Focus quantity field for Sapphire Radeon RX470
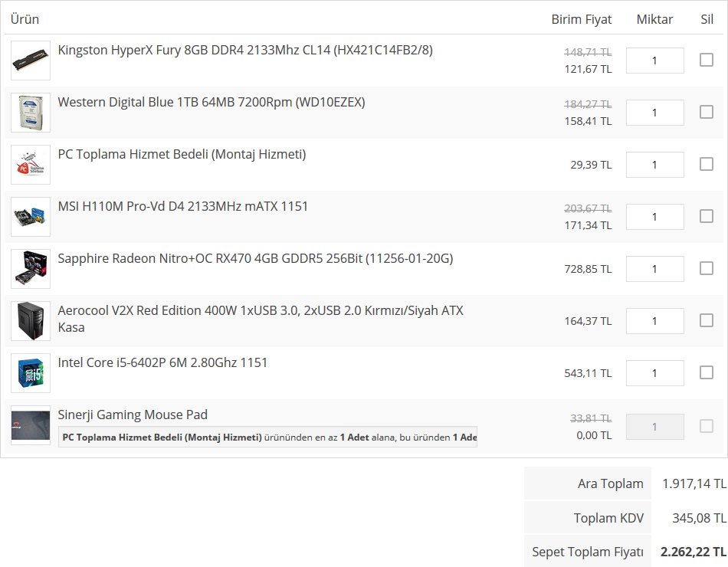 pyautogui.click(x=654, y=269)
